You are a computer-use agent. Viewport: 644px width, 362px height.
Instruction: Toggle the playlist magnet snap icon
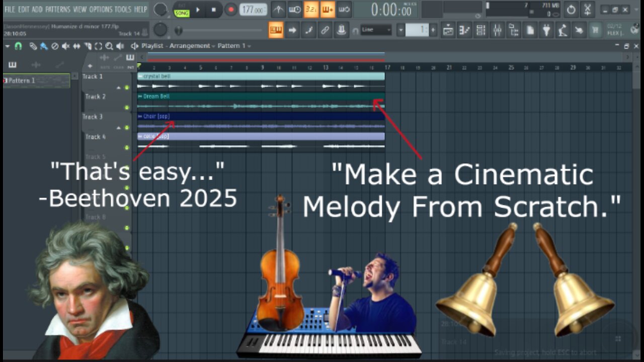18,46
